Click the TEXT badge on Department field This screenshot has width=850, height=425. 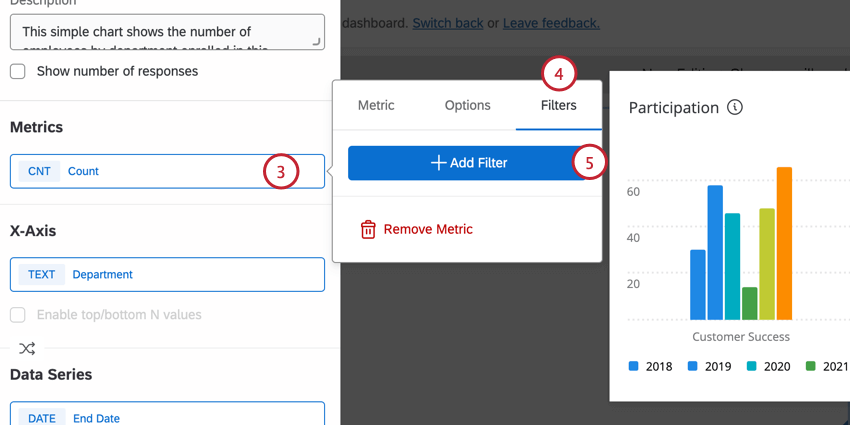pyautogui.click(x=41, y=274)
